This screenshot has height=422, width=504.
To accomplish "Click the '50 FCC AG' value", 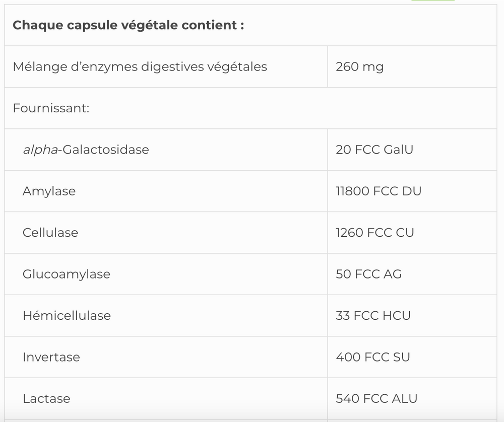I will click(368, 274).
